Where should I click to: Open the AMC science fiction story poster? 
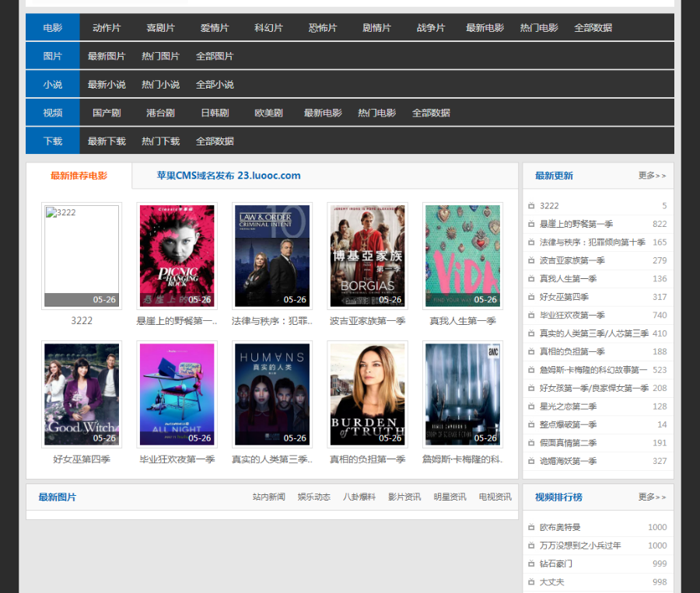[463, 395]
